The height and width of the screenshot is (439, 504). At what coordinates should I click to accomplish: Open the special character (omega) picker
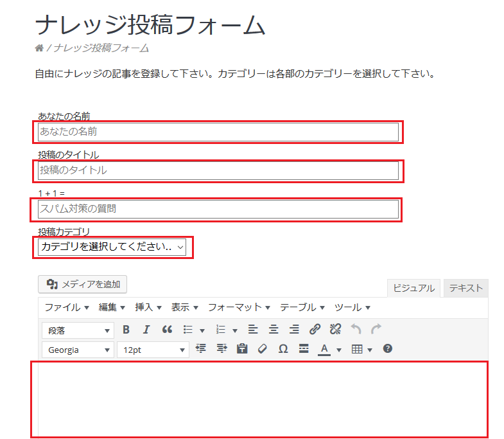click(283, 349)
